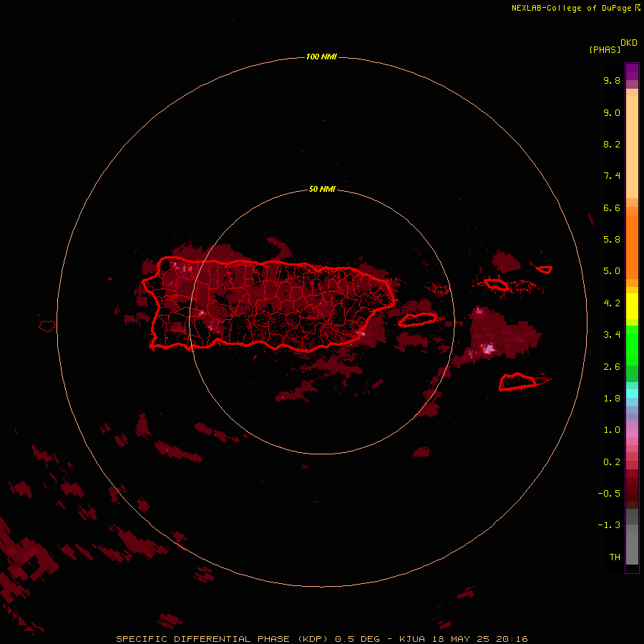Click the -0.5 value on the color scale
Image resolution: width=644 pixels, height=644 pixels.
click(609, 494)
